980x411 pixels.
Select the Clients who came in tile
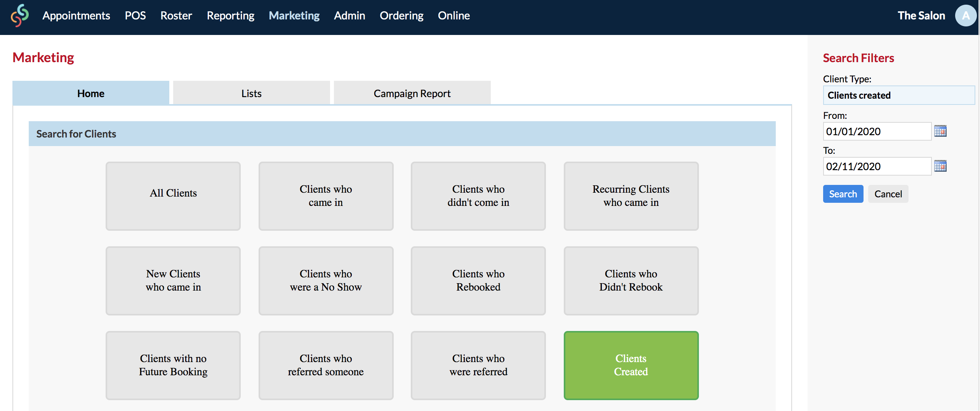click(x=326, y=196)
